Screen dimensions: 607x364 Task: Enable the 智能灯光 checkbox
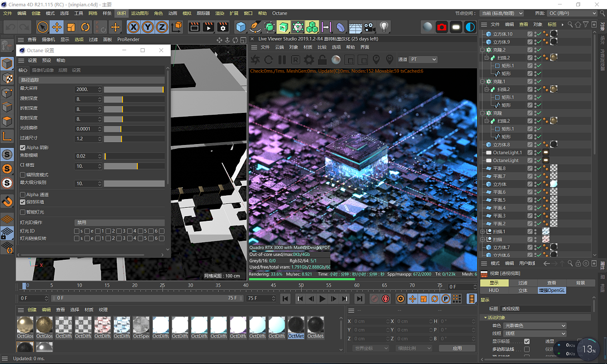tap(23, 212)
